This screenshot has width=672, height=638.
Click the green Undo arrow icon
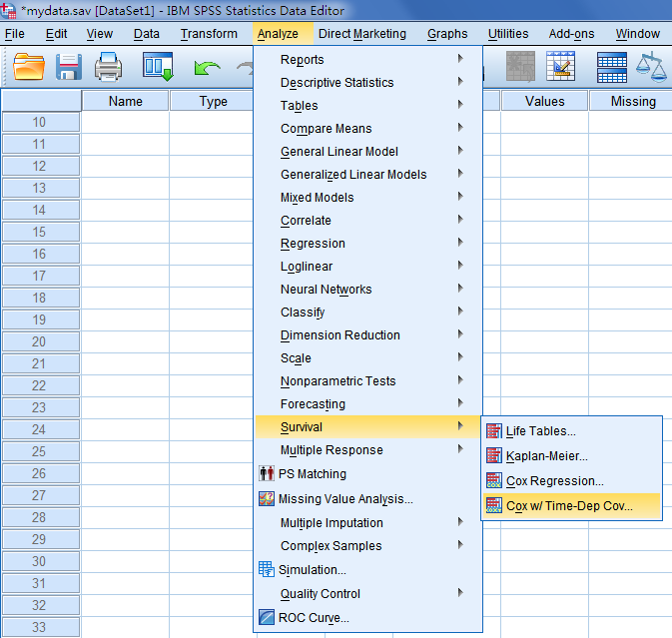(207, 68)
